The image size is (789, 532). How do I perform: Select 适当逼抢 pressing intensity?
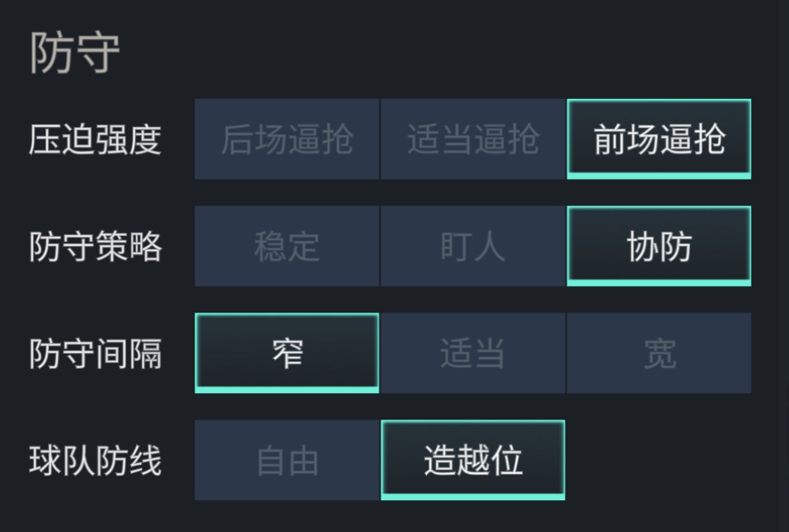tap(473, 139)
